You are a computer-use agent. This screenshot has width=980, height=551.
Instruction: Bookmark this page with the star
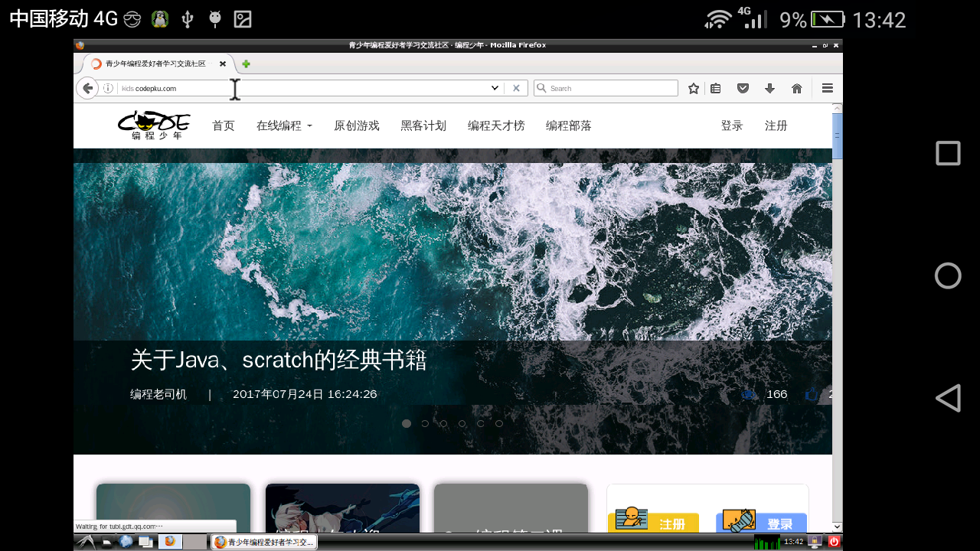(x=694, y=88)
